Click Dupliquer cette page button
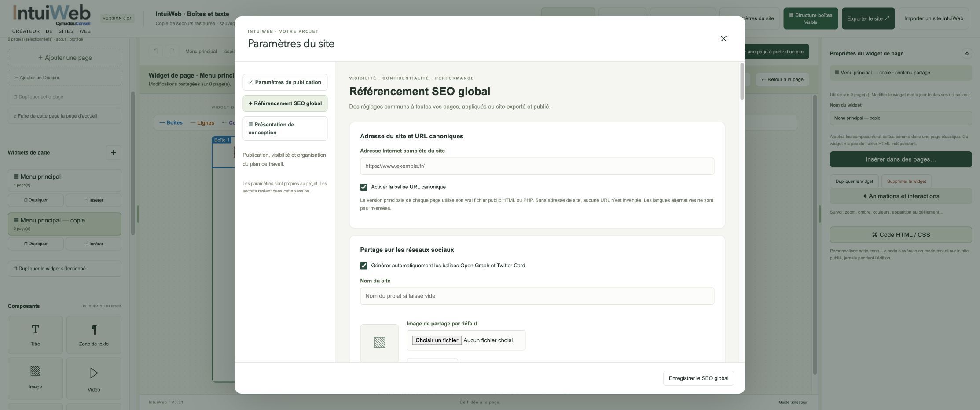The height and width of the screenshot is (410, 980). 65,97
